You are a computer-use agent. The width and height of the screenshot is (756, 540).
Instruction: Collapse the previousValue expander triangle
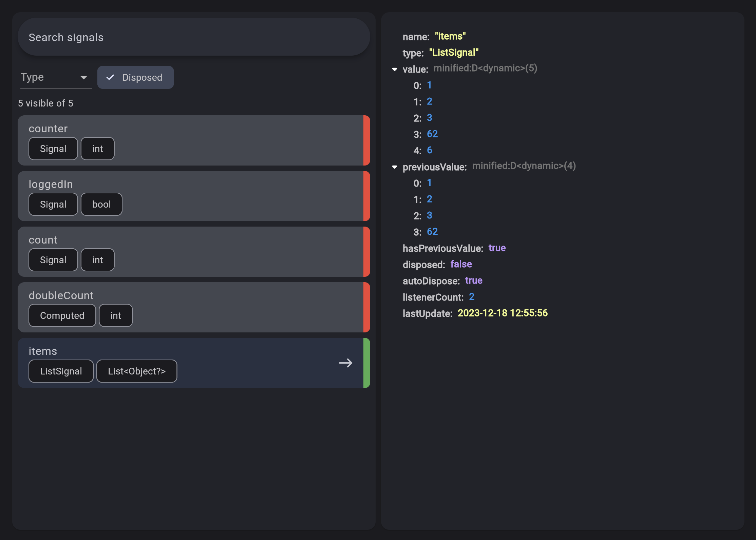point(394,167)
